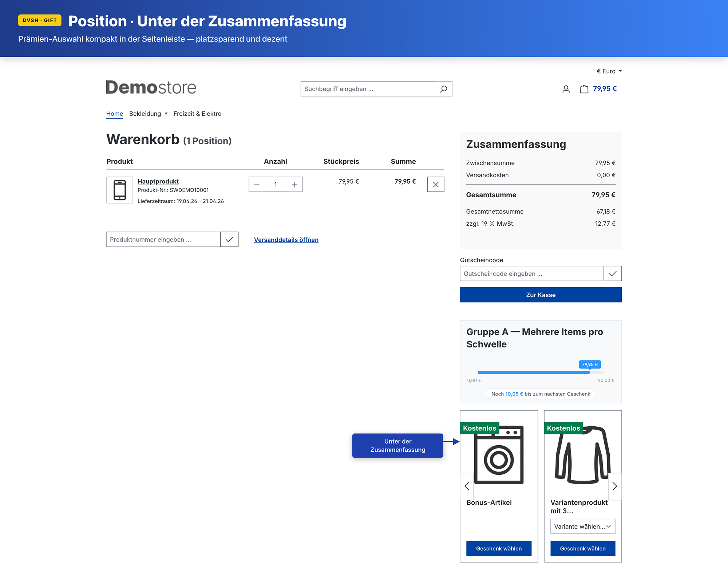Open the Euro currency dropdown
The image size is (728, 580).
click(609, 71)
